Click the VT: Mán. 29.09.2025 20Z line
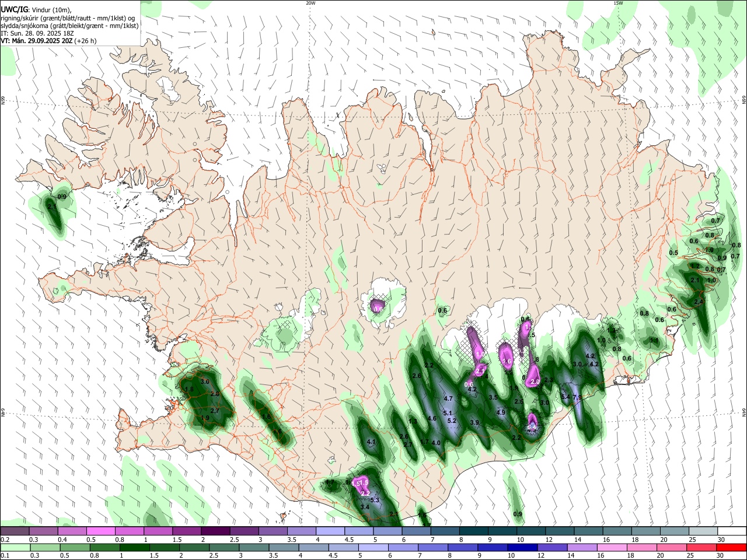 [48, 41]
